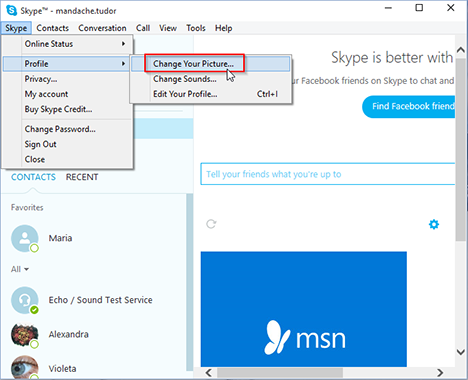
Task: Click the mood message input field
Action: pyautogui.click(x=328, y=174)
